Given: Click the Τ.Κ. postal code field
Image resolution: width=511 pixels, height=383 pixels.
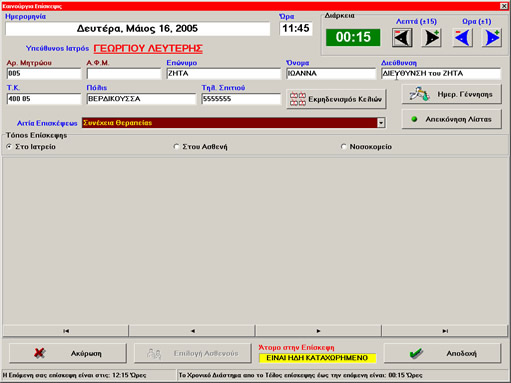Looking at the screenshot, I should click(x=44, y=99).
